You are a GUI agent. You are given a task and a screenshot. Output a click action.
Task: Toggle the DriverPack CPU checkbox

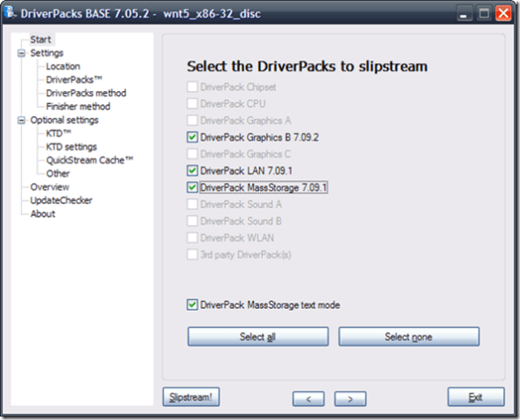(193, 103)
